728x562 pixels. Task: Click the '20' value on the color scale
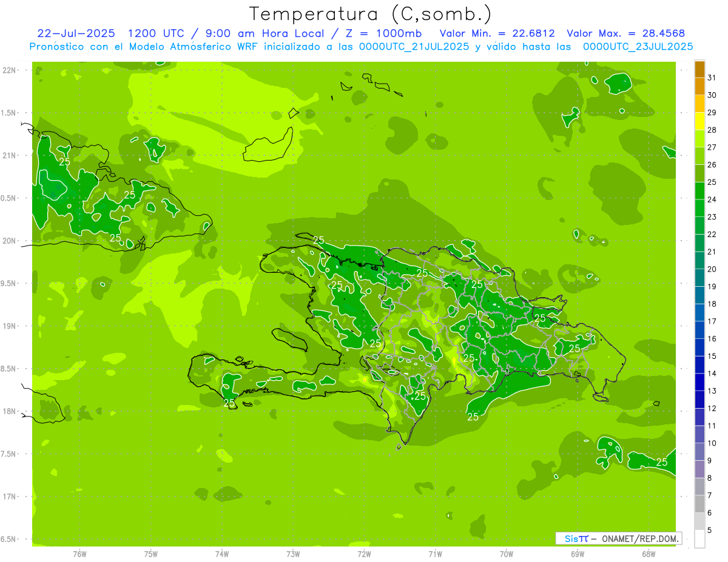(712, 269)
